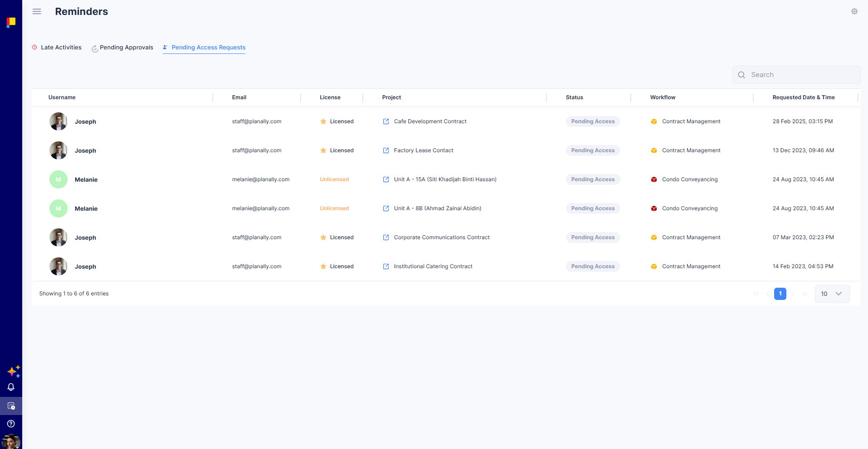Screen dimensions: 868x449
Task: Click license star for Corporate Communications row
Action: [x=323, y=237]
